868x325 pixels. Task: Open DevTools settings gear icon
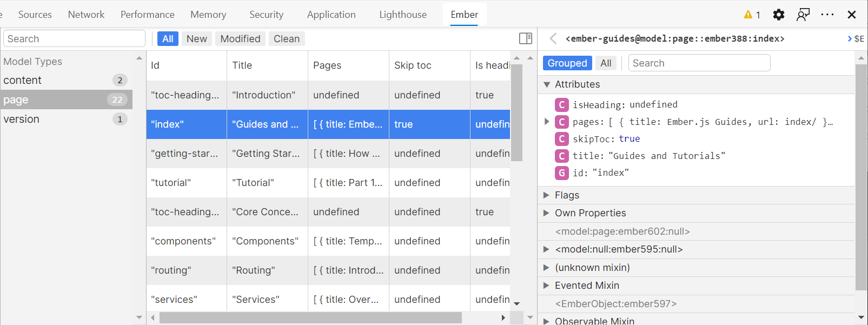pos(778,15)
